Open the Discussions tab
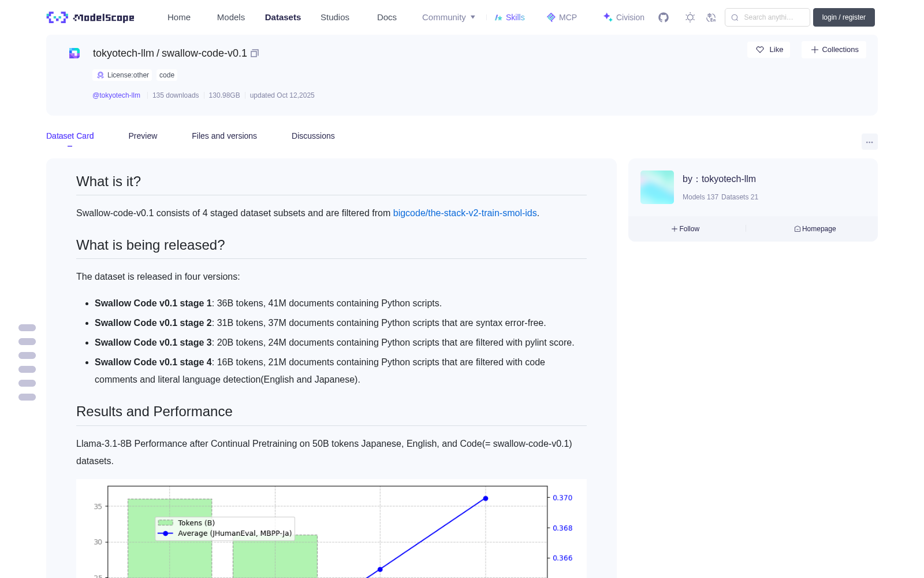The height and width of the screenshot is (578, 924). click(313, 136)
